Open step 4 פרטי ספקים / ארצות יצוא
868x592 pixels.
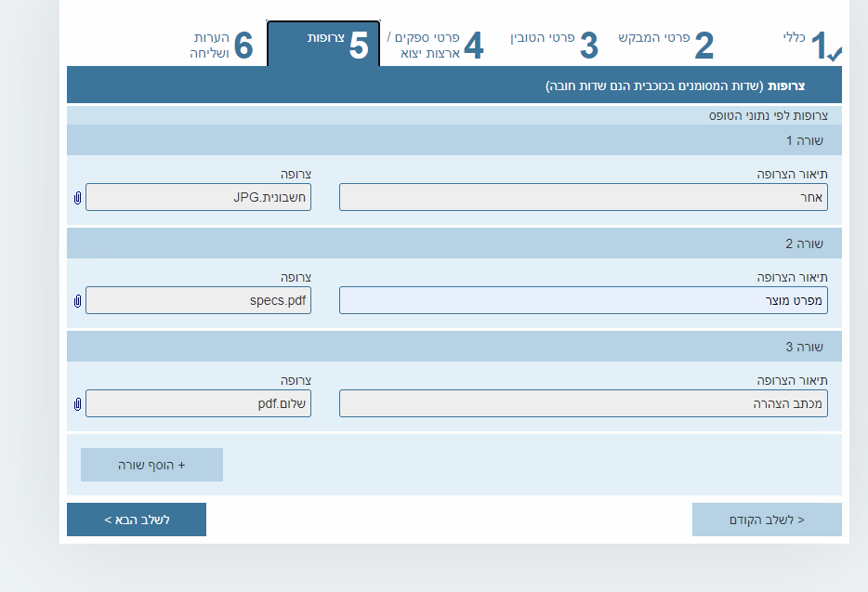[x=434, y=45]
